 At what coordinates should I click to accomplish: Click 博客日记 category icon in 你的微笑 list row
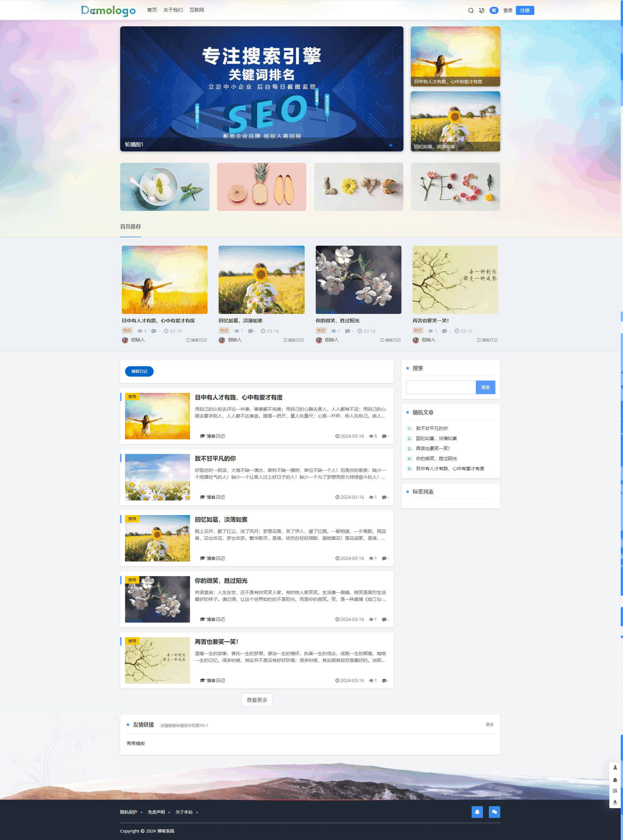pos(202,619)
